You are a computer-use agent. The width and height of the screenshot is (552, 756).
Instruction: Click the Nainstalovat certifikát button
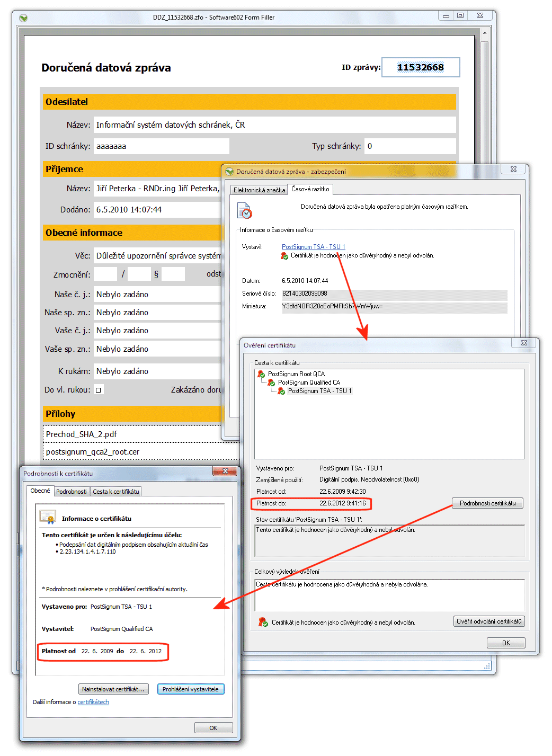(x=113, y=689)
